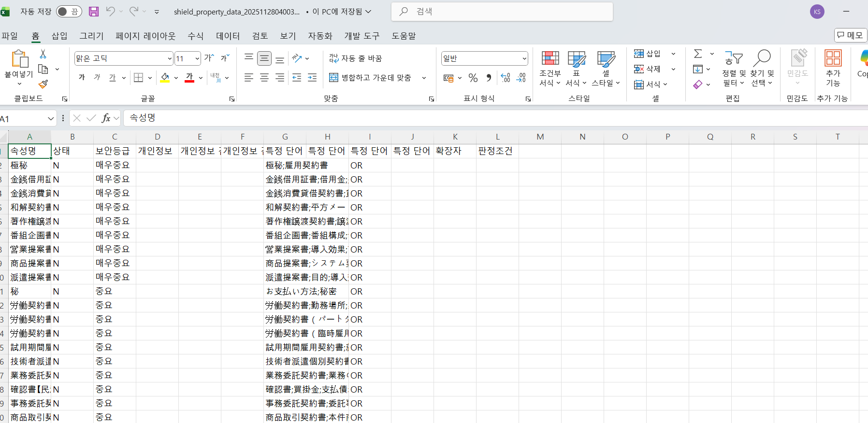Toggle automatic text wrapping (자동 줄 바꿈)

coord(355,58)
